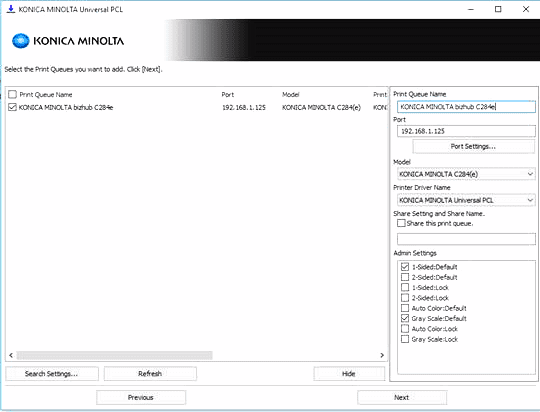Click the Konica Minolta globe logo
Viewport: 540px width, 412px height.
tap(21, 41)
